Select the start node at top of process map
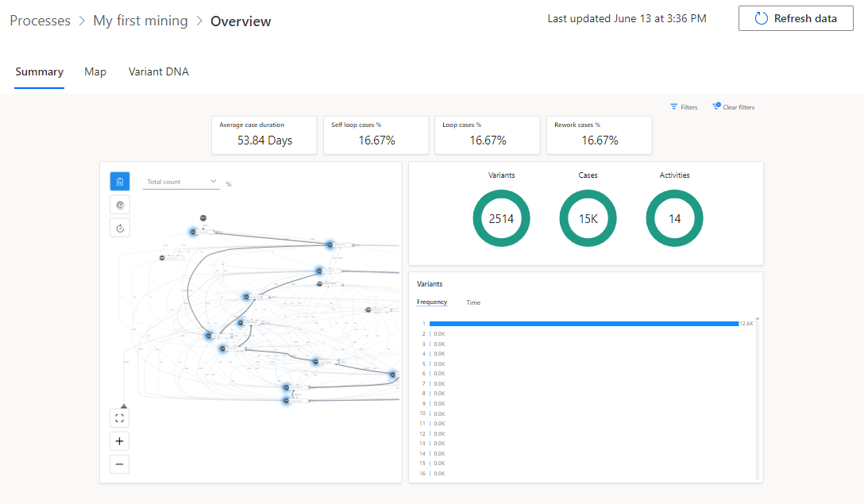864x504 pixels. [x=203, y=218]
